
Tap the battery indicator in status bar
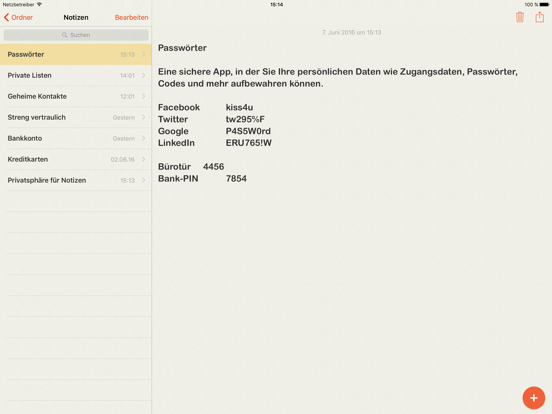pyautogui.click(x=544, y=5)
